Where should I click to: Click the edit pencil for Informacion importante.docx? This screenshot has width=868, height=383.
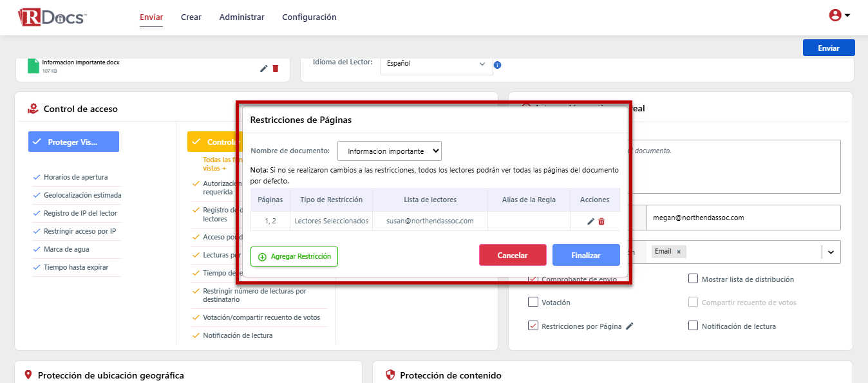point(263,68)
